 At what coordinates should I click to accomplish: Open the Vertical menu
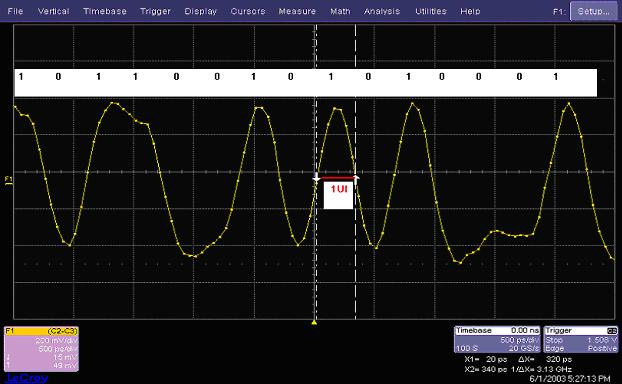(x=54, y=11)
